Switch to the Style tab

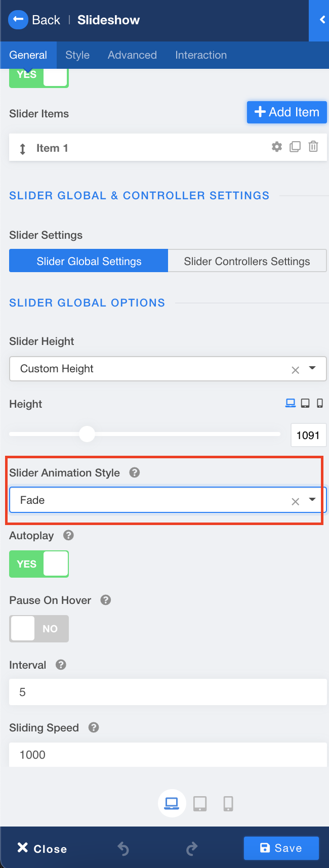tap(77, 55)
